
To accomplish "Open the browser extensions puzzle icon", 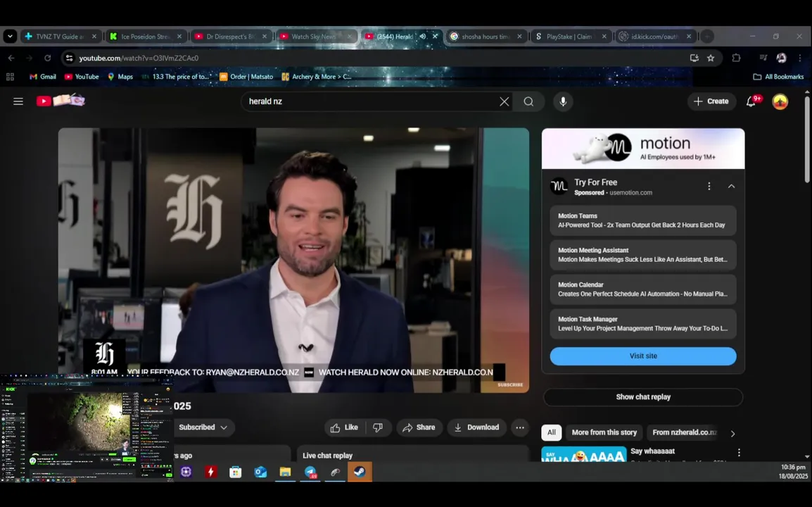I will click(x=736, y=58).
